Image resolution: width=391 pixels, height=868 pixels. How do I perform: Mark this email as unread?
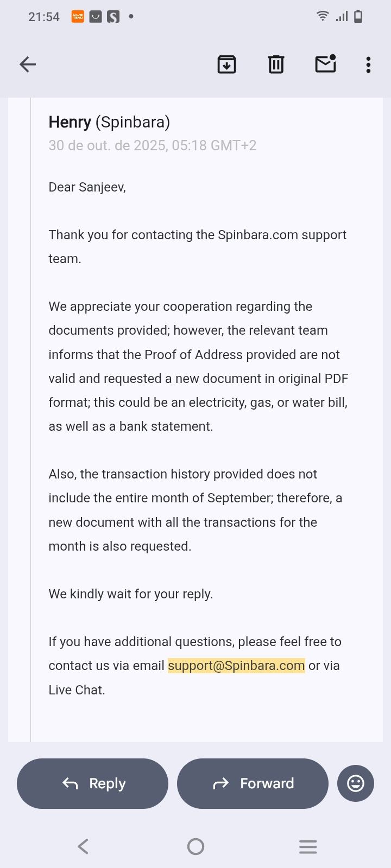[325, 64]
